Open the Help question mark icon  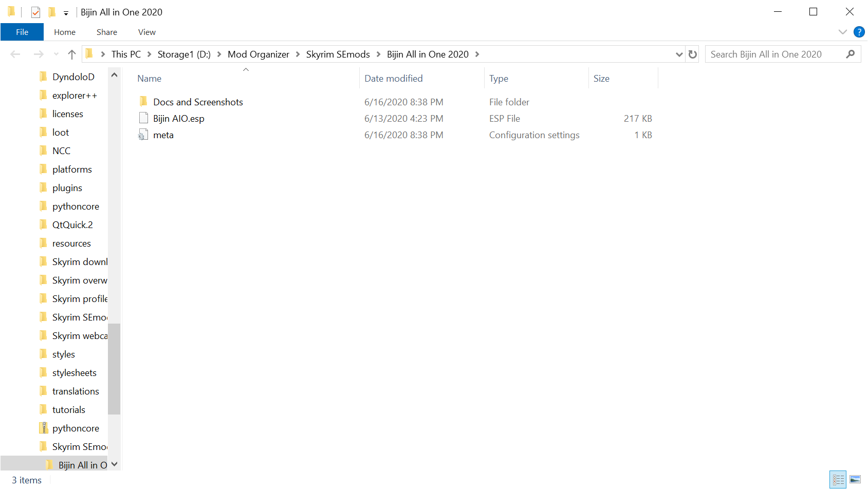pyautogui.click(x=859, y=32)
